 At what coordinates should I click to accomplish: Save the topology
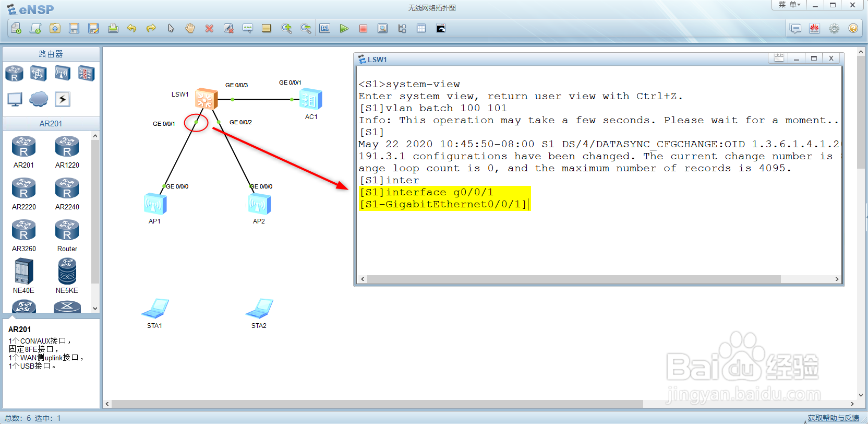click(x=74, y=28)
